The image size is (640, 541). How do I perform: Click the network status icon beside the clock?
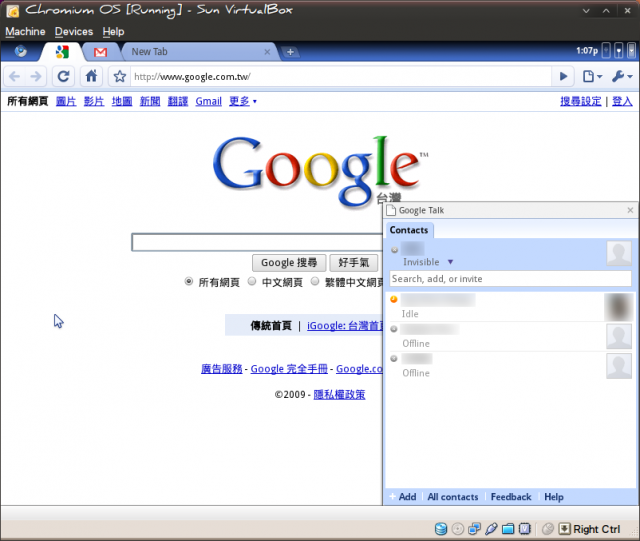coord(607,51)
